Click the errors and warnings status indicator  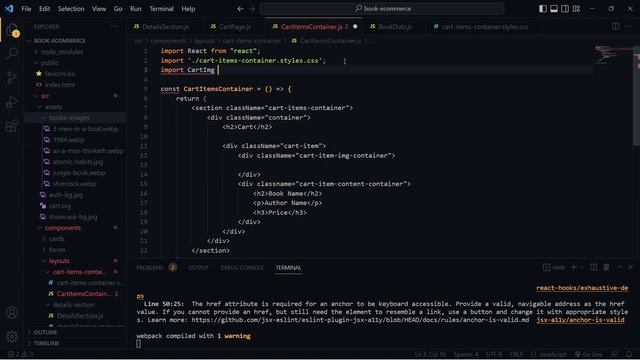pos(20,354)
